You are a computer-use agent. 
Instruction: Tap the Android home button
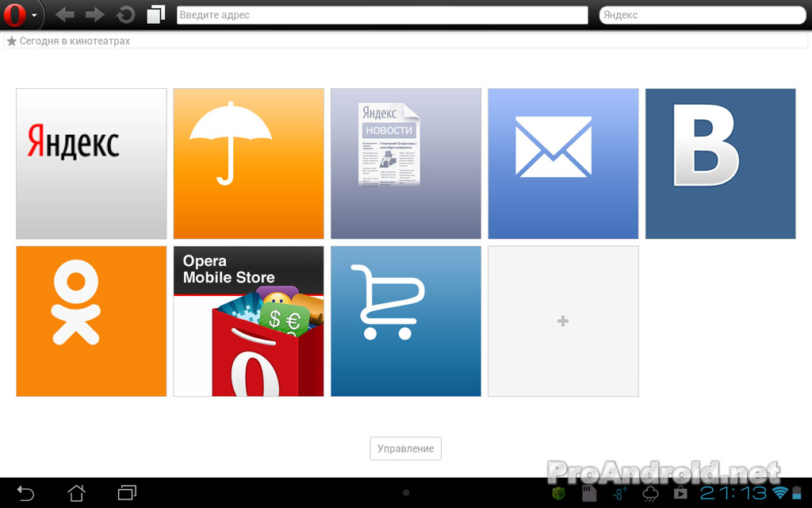coord(77,493)
